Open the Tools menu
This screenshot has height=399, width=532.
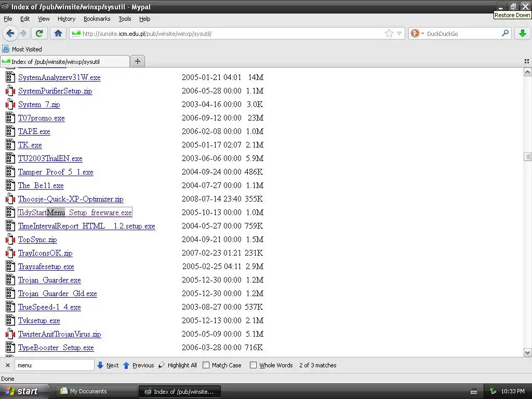click(x=125, y=19)
